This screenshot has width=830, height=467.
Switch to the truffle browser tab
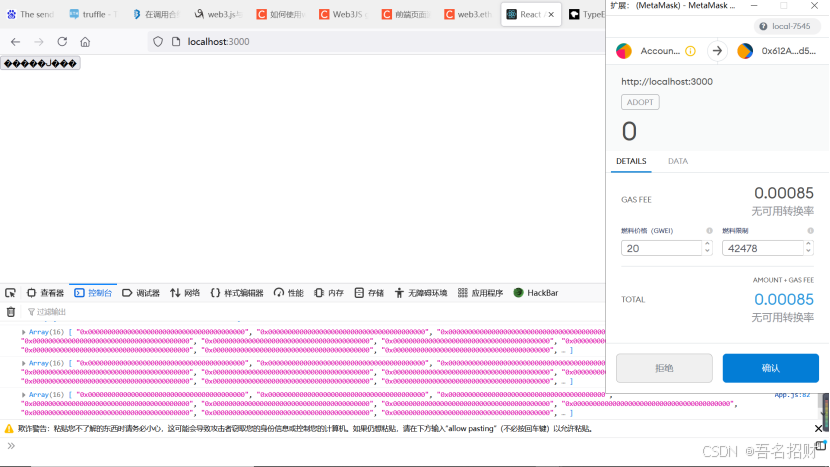click(93, 14)
